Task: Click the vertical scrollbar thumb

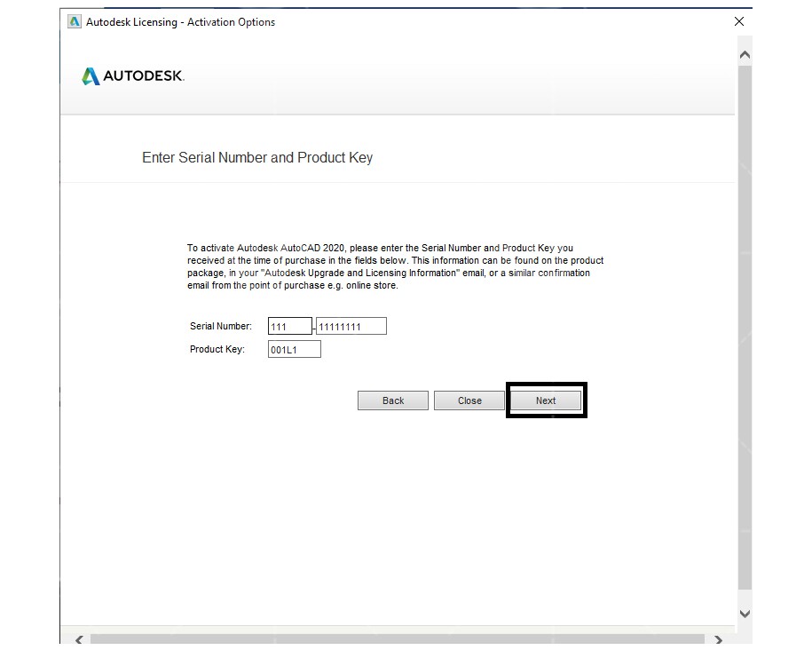Action: click(x=745, y=329)
